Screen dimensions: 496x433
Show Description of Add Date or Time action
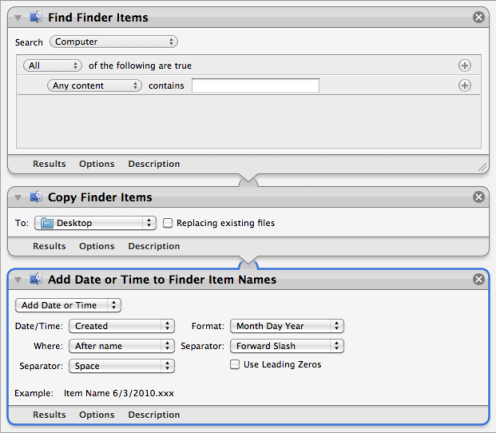(x=154, y=415)
